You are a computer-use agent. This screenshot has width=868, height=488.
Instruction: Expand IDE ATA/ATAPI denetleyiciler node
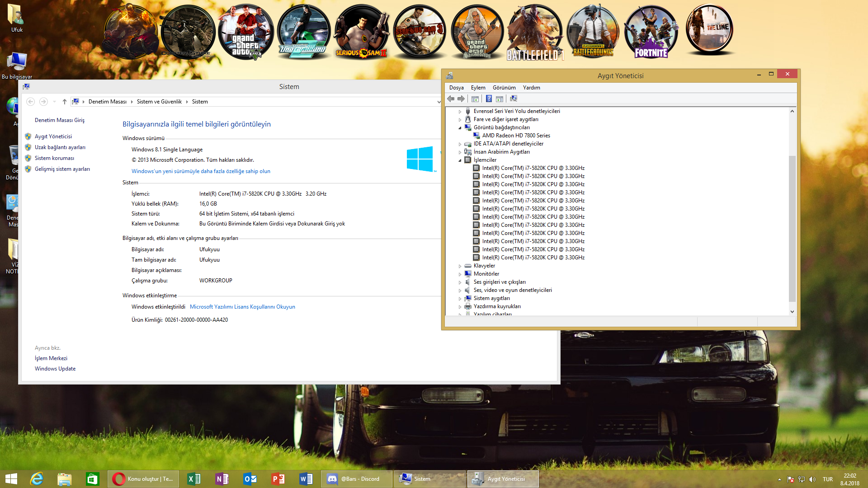tap(460, 144)
